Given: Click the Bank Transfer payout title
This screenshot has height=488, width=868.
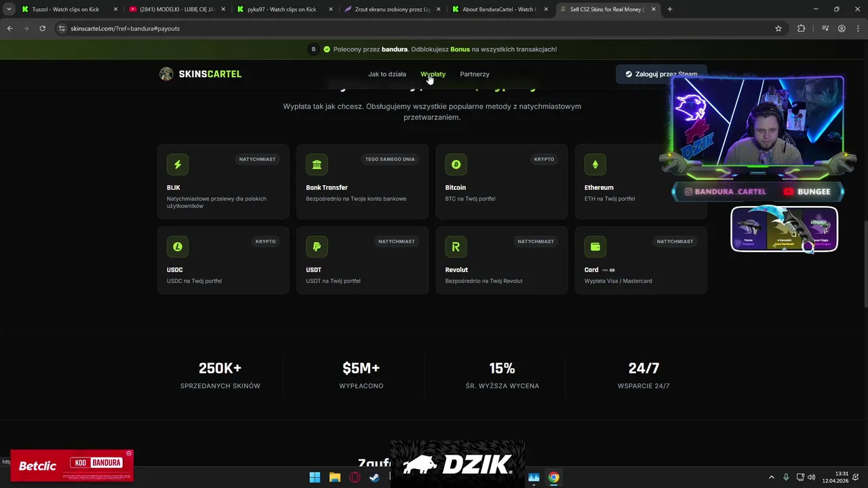Looking at the screenshot, I should tap(327, 188).
